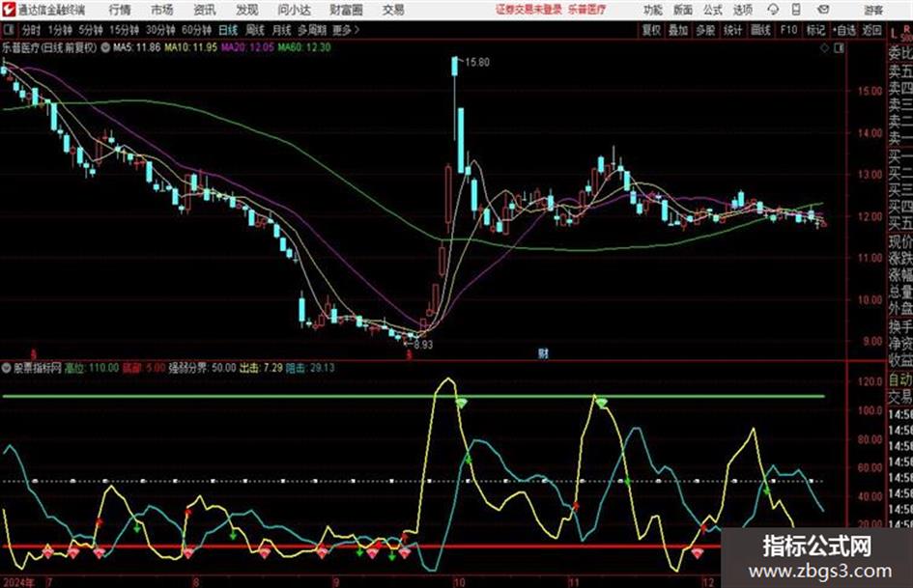This screenshot has width=913, height=588.
Task: Click the 乐普医疗 stock name in title bar
Action: coord(587,10)
